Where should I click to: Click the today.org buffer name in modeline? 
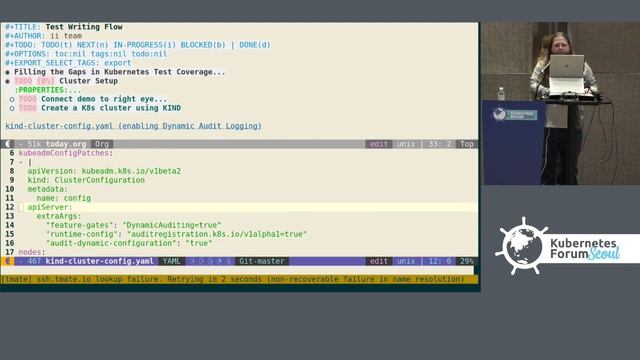[x=66, y=144]
